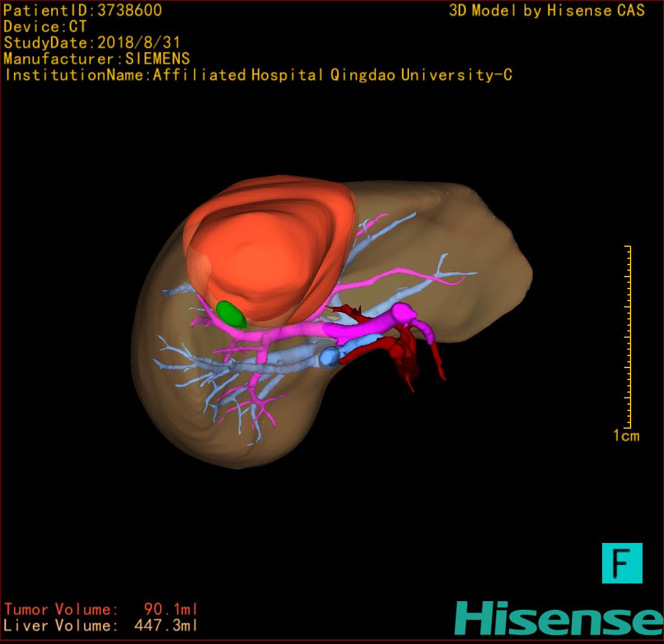This screenshot has width=664, height=644.
Task: Click the Tumor Volume 90.1ml readout
Action: 101,609
